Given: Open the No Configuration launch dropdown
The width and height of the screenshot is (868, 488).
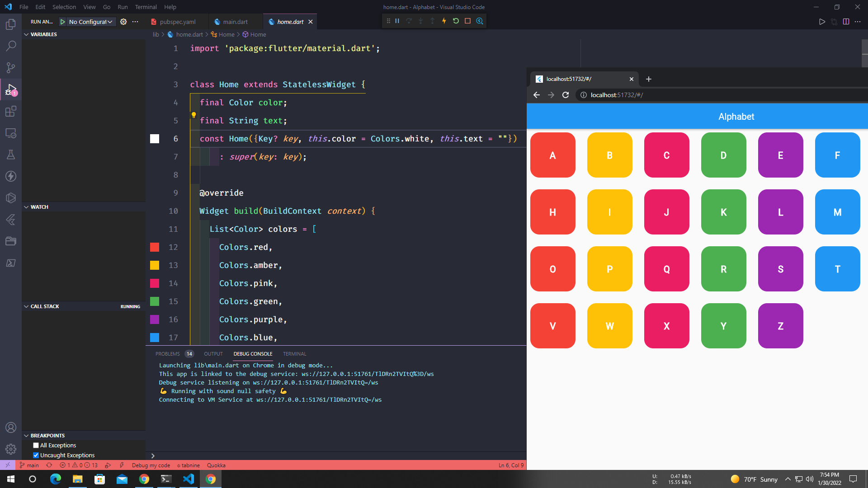Looking at the screenshot, I should 90,22.
